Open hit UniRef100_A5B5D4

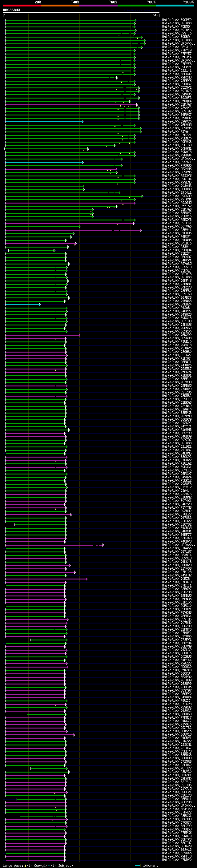click(177, 26)
